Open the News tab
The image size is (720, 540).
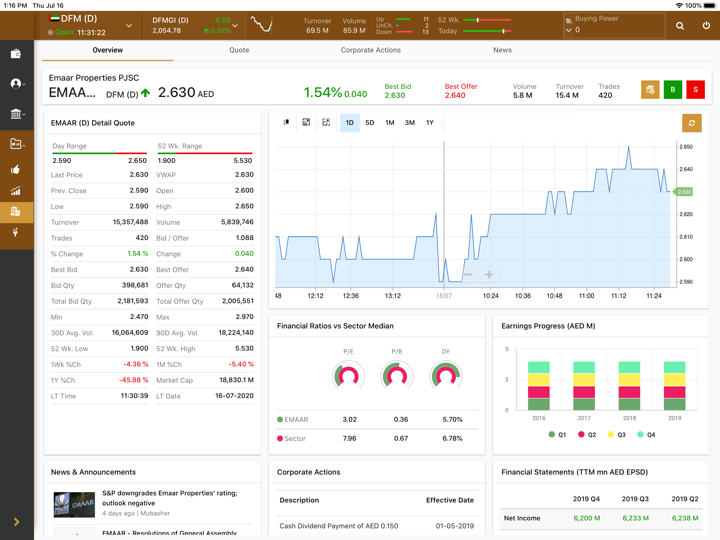point(502,50)
